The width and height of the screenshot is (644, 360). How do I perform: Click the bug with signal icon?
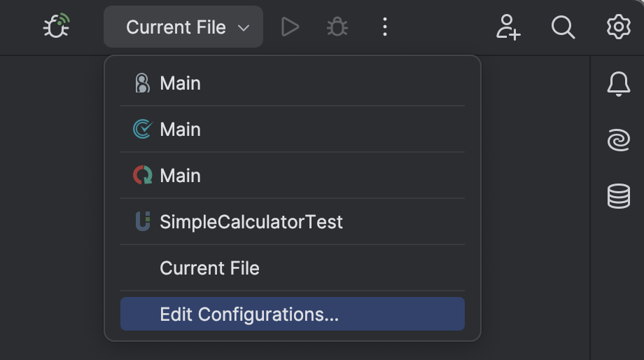pyautogui.click(x=57, y=26)
